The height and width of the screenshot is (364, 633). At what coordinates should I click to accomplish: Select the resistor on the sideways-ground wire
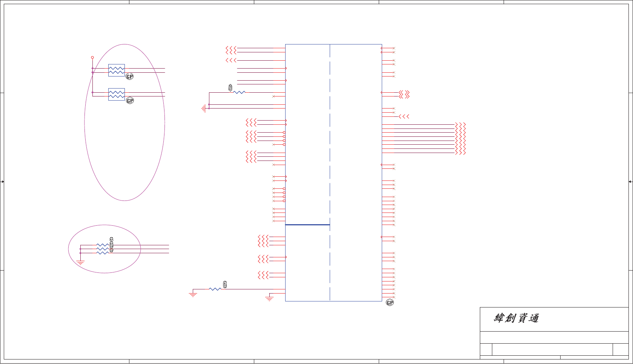click(x=239, y=92)
